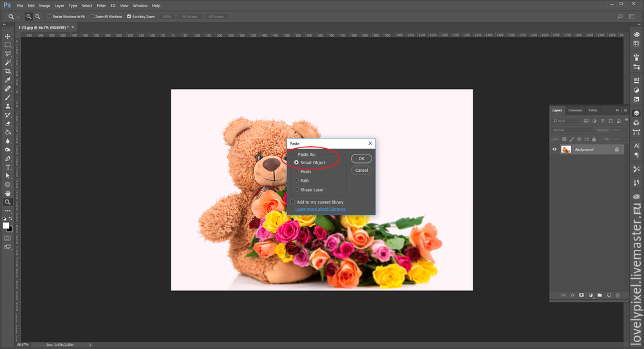Open the Layers panel flyout menu
Image resolution: width=644 pixels, height=349 pixels.
pyautogui.click(x=625, y=110)
